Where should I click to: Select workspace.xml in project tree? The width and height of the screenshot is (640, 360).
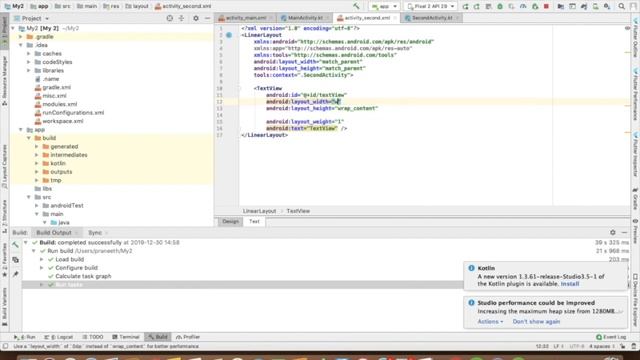[63, 121]
